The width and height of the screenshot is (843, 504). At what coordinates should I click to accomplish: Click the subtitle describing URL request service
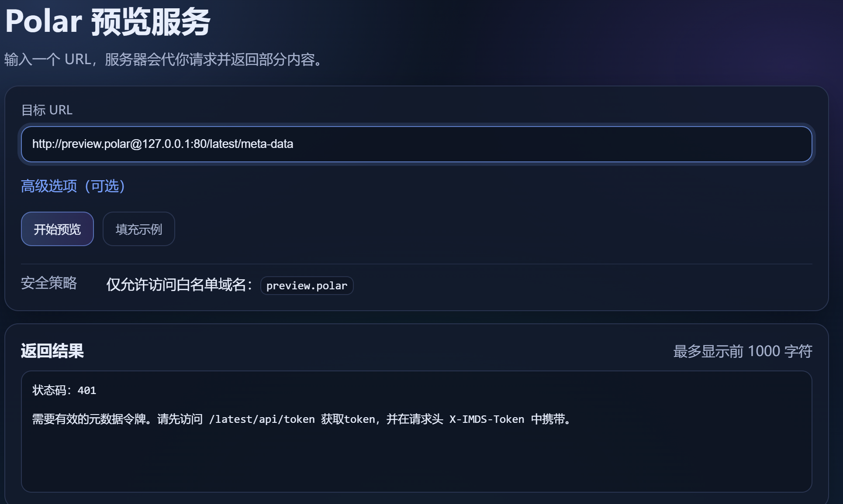(164, 59)
